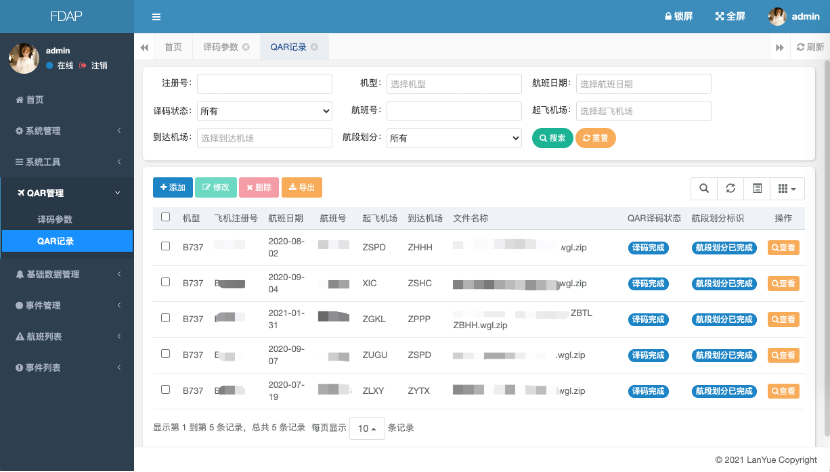The width and height of the screenshot is (830, 472).
Task: Click 译码完成 badge in ZLXY row
Action: pyautogui.click(x=648, y=392)
